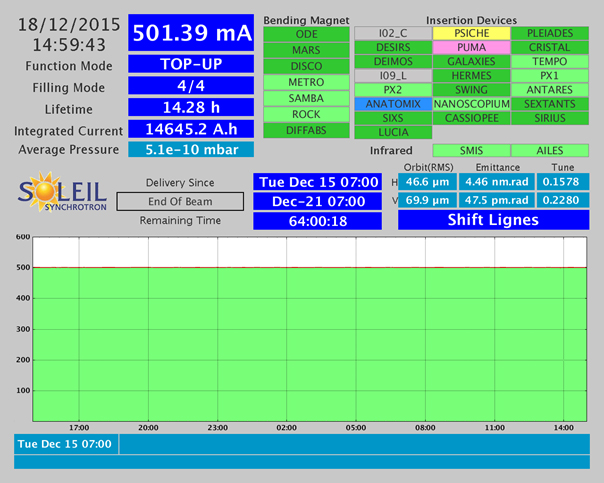Viewport: 604px width, 483px height.
Task: Click the 4/4 filling mode value
Action: click(x=191, y=86)
